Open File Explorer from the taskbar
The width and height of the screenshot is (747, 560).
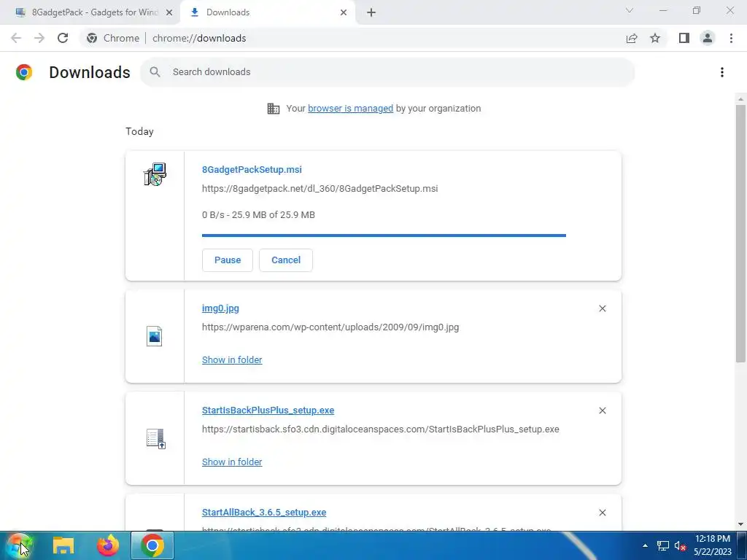63,545
